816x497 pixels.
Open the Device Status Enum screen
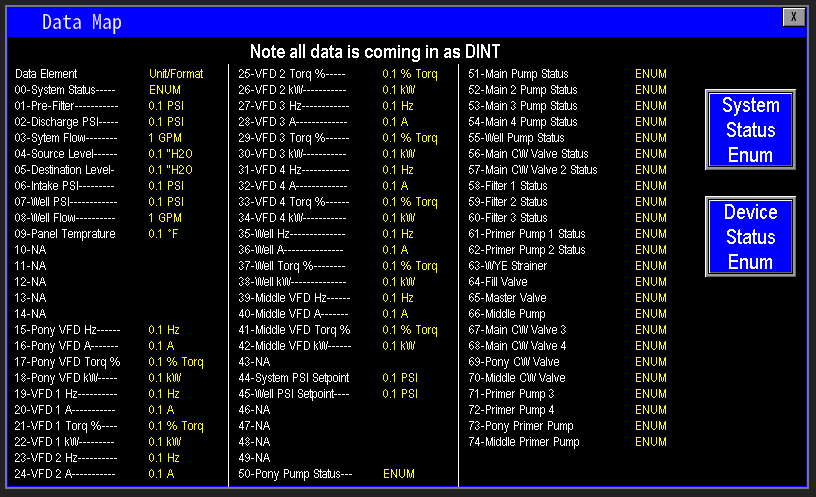[750, 237]
